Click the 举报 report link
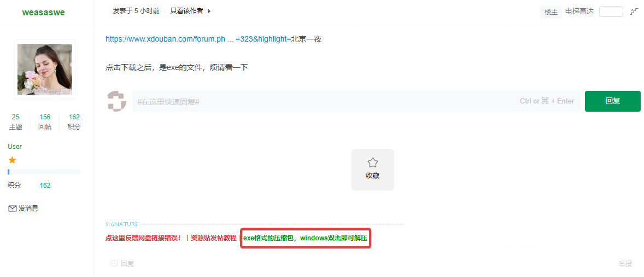 pos(625,264)
